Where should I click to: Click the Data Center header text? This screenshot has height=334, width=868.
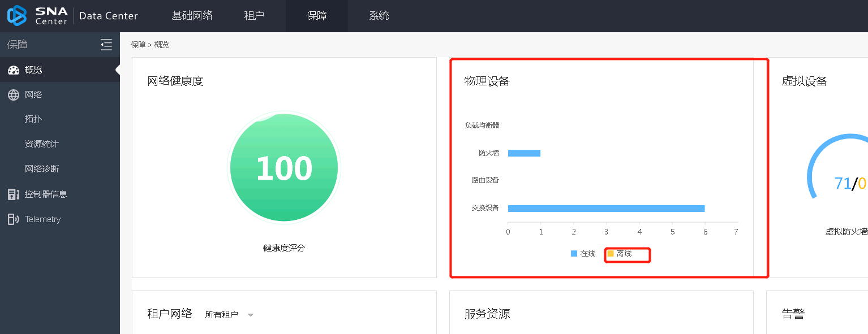109,16
